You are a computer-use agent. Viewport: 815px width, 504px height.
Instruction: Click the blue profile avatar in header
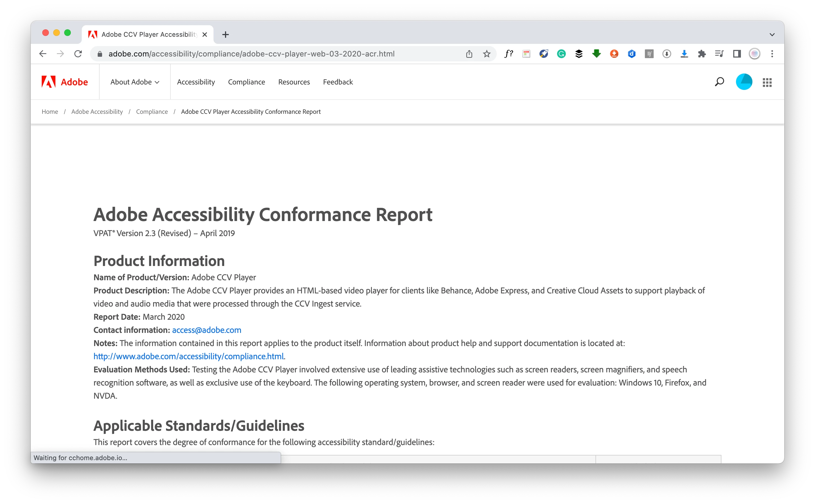(x=744, y=82)
